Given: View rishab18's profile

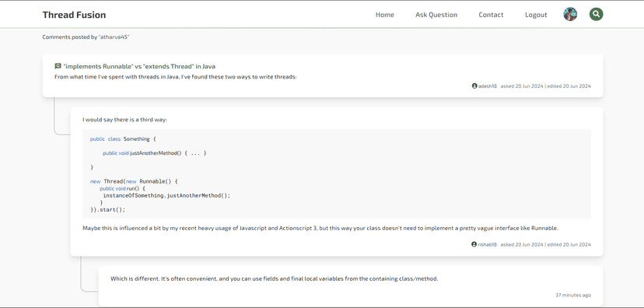Looking at the screenshot, I should point(487,244).
